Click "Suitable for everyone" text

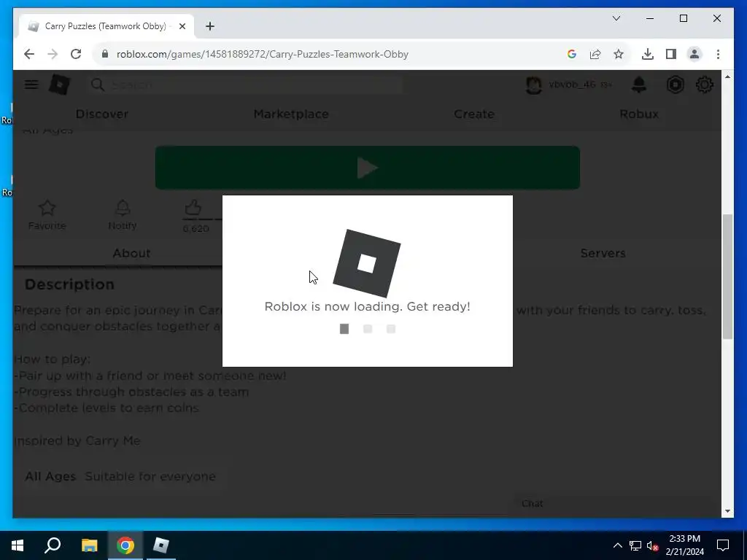(x=150, y=476)
